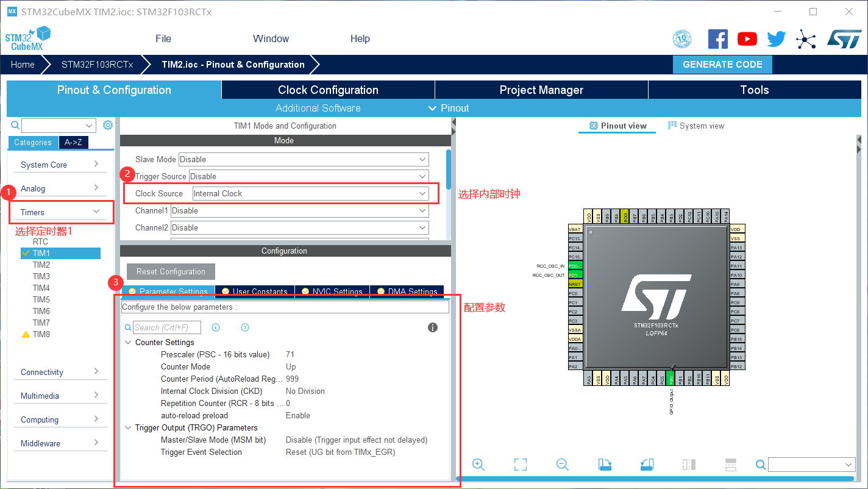Open the YouTube channel icon
This screenshot has width=868, height=489.
pyautogui.click(x=747, y=39)
